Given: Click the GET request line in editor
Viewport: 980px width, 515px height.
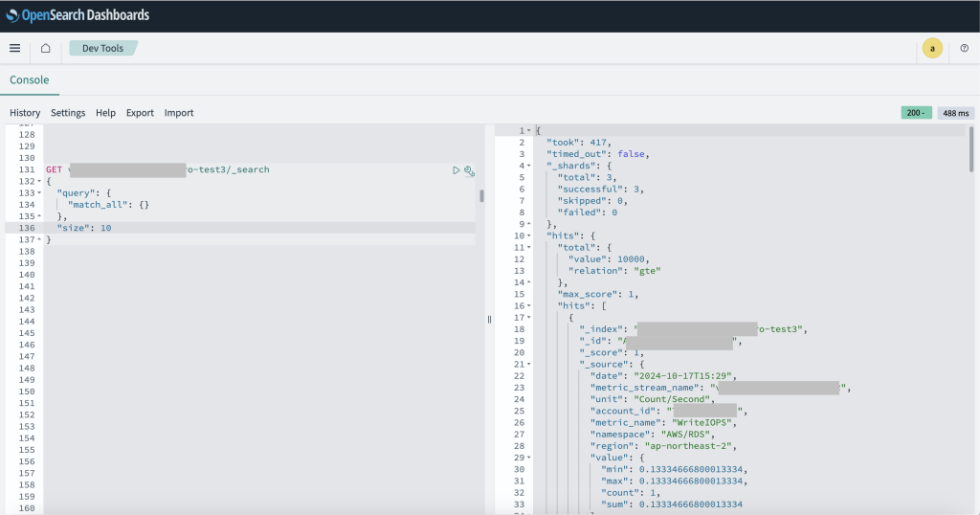Looking at the screenshot, I should point(158,170).
